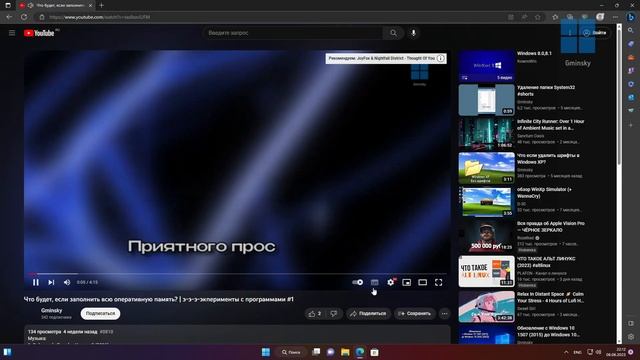Image resolution: width=640 pixels, height=360 pixels.
Task: Mute the video player volume
Action: (67, 282)
